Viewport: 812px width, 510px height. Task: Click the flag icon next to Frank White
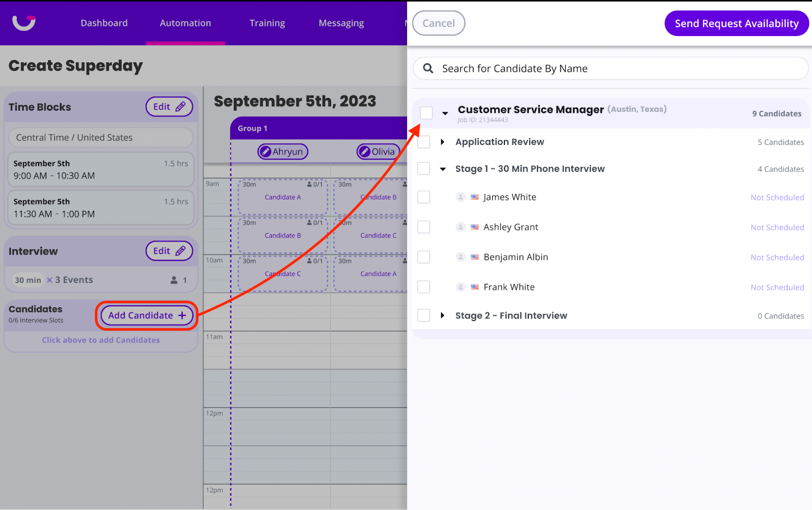click(475, 287)
